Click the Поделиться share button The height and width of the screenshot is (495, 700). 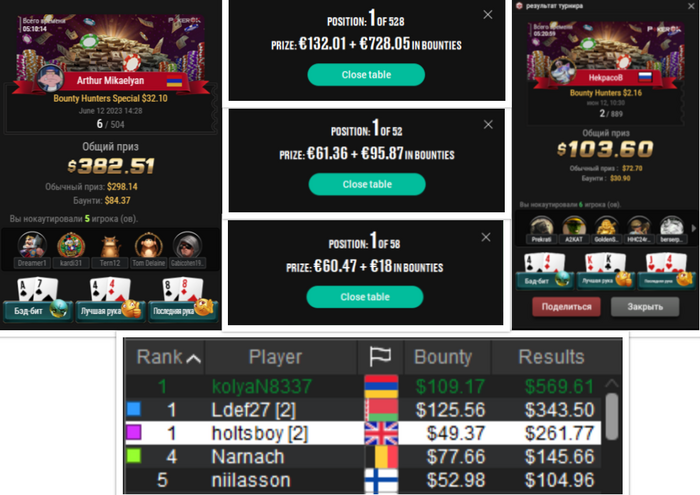tap(566, 307)
